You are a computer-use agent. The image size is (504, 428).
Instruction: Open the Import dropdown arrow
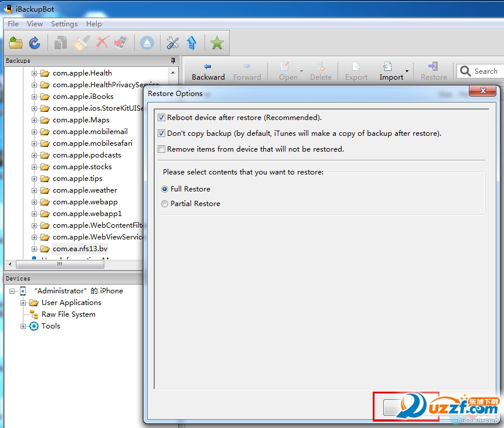(407, 71)
